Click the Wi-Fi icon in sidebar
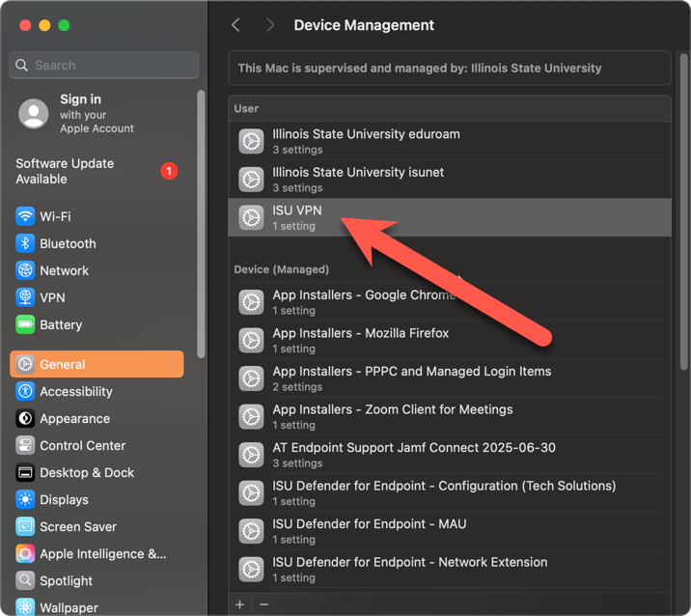This screenshot has width=691, height=616. pyautogui.click(x=25, y=216)
